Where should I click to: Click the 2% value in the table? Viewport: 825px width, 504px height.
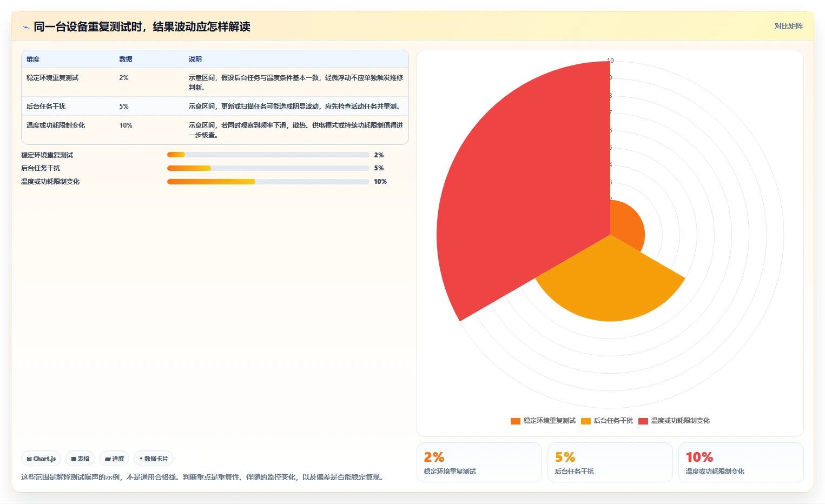coord(124,78)
